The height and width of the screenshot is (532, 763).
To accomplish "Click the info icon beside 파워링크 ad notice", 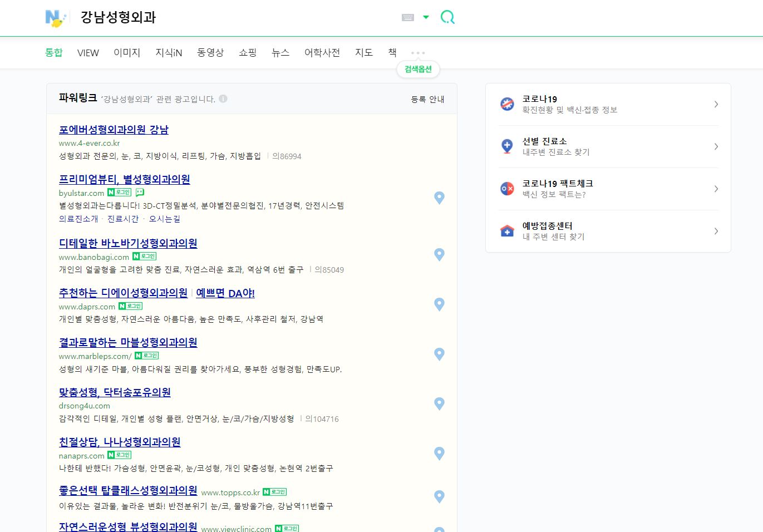I will tap(223, 99).
